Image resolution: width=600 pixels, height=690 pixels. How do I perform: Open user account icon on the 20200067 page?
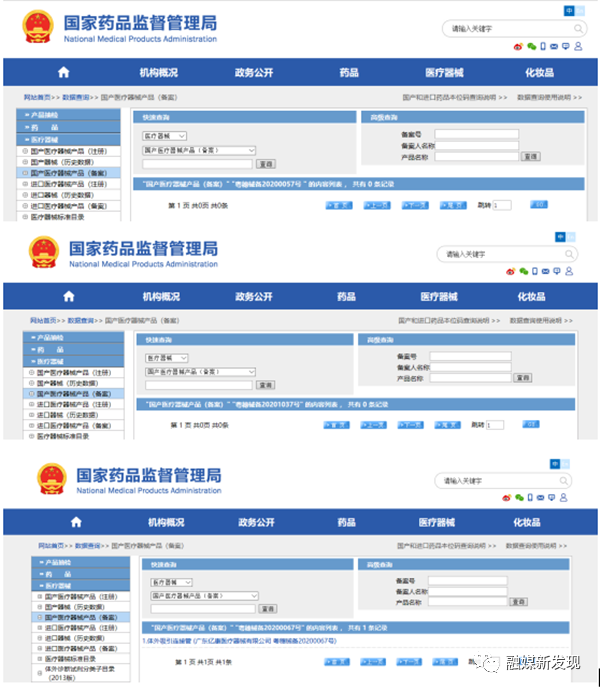point(563,497)
